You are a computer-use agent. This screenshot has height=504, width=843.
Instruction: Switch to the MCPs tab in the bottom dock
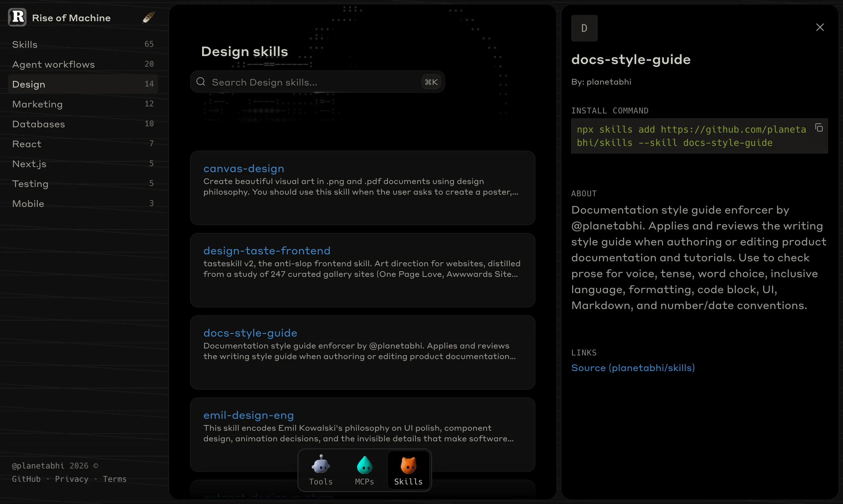click(364, 470)
